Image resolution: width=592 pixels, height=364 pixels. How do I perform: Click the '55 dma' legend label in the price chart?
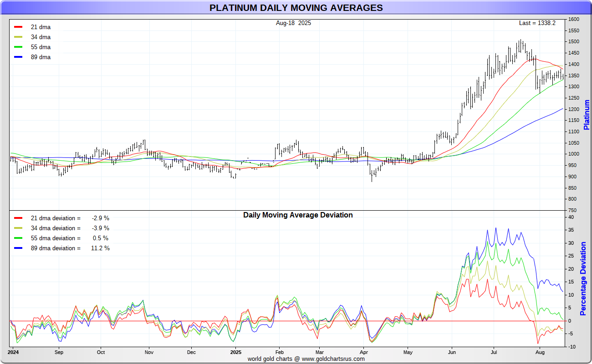click(x=41, y=47)
